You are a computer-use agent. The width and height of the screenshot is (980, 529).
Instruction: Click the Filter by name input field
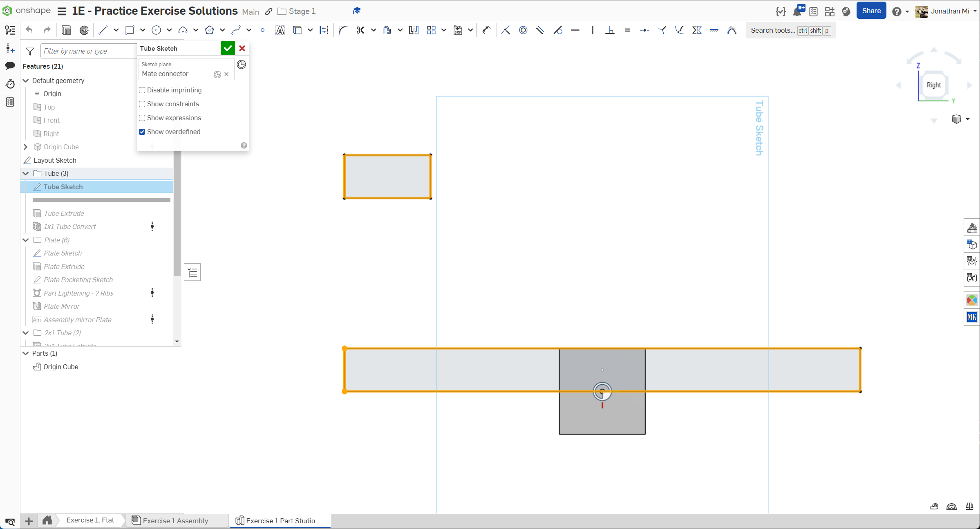(88, 51)
